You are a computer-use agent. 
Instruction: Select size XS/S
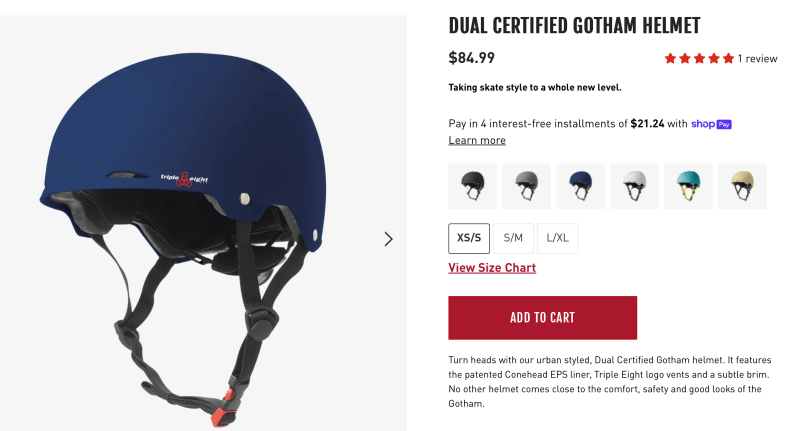469,238
